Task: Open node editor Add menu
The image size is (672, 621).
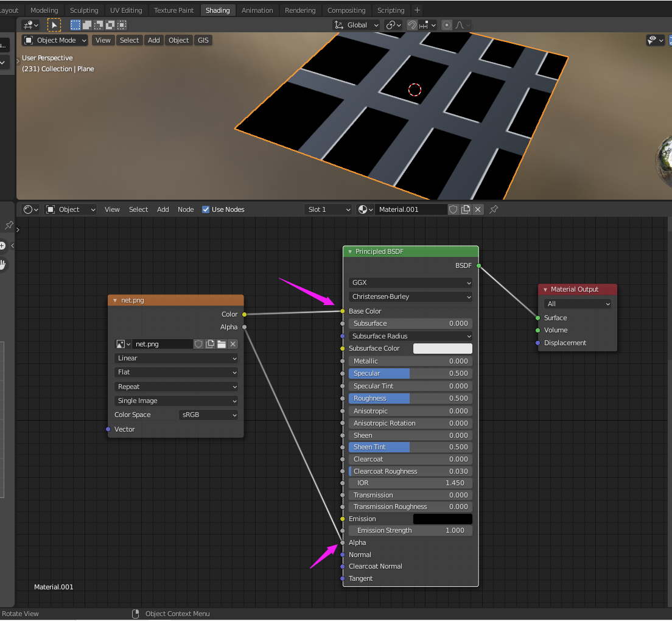Action: 163,209
